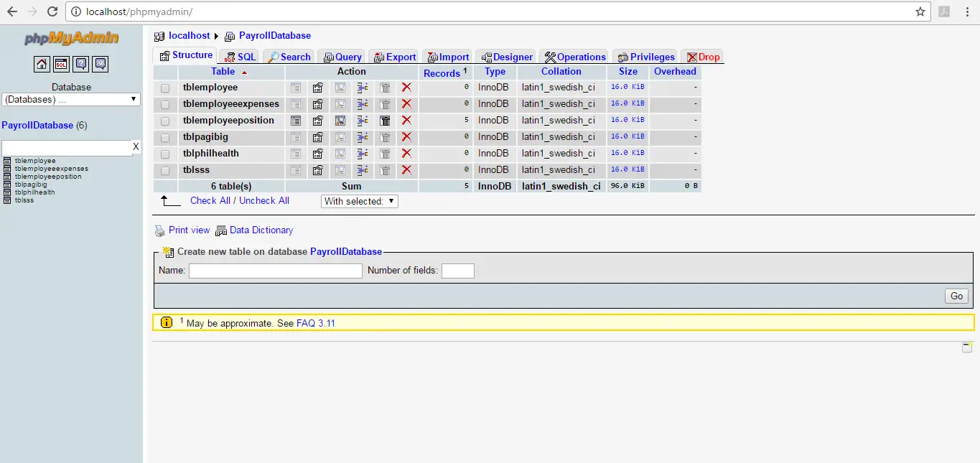
Task: Click the red drop X for tblemployee
Action: pos(406,88)
